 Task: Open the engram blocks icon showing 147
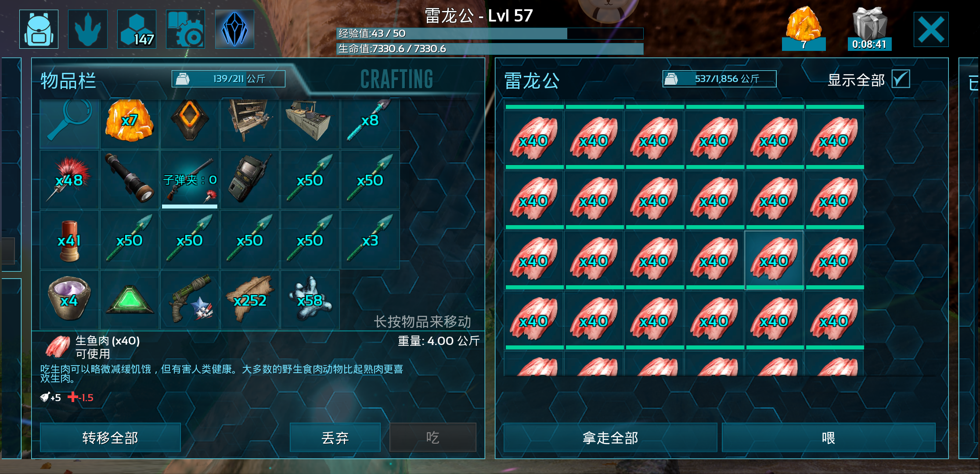137,29
